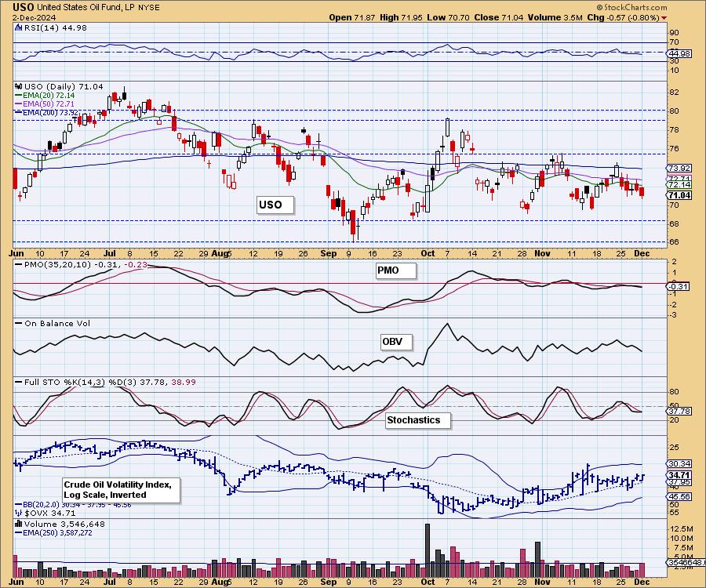Click the red down arrow next to Chg
The width and height of the screenshot is (706, 588).
(x=664, y=18)
